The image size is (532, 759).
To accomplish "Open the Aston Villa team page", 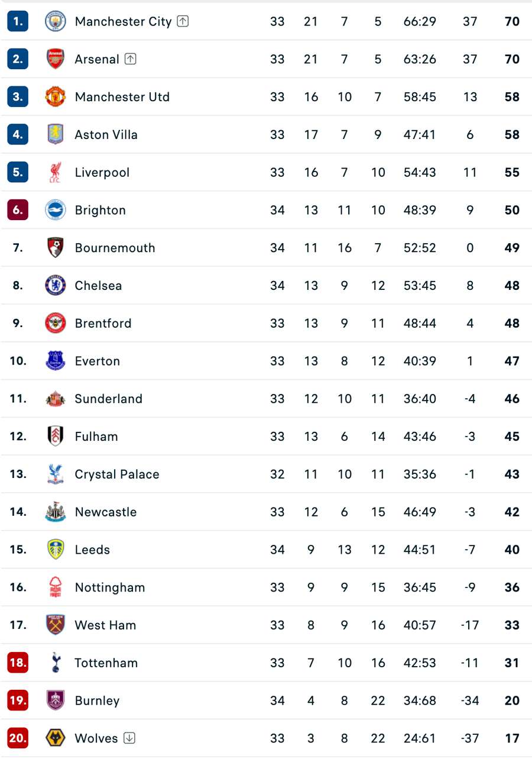I will (106, 134).
